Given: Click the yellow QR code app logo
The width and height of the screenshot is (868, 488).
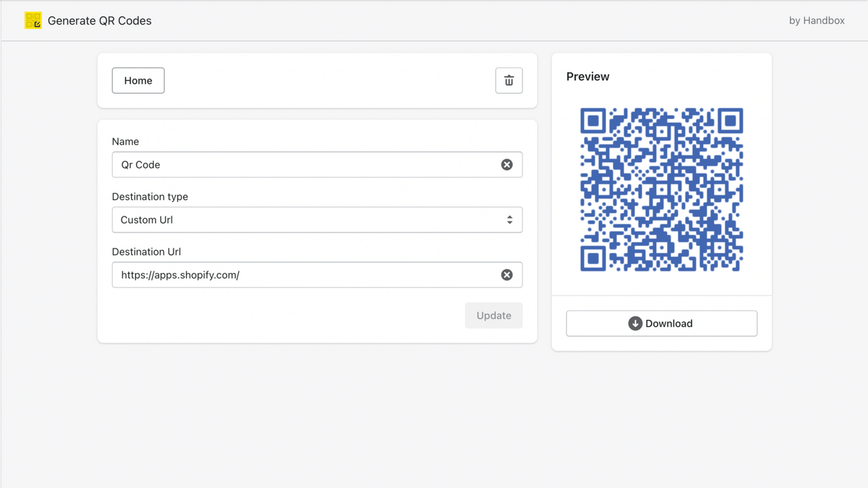Looking at the screenshot, I should [33, 20].
